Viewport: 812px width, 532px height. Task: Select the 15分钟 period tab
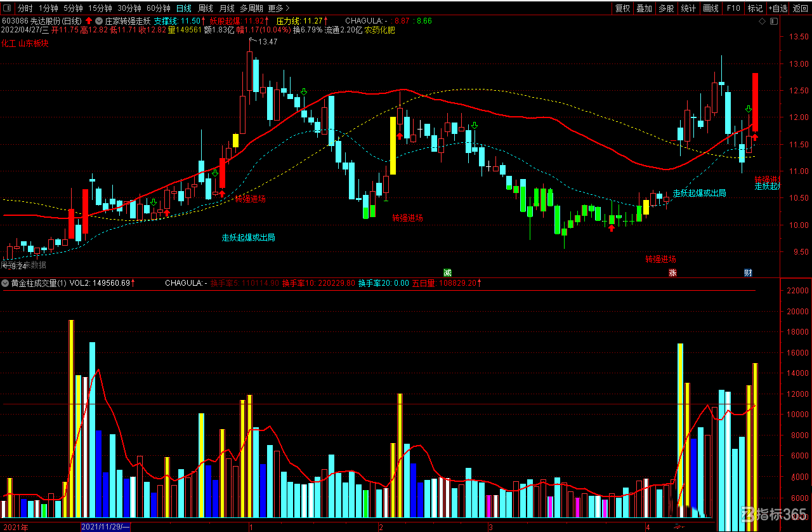(100, 8)
